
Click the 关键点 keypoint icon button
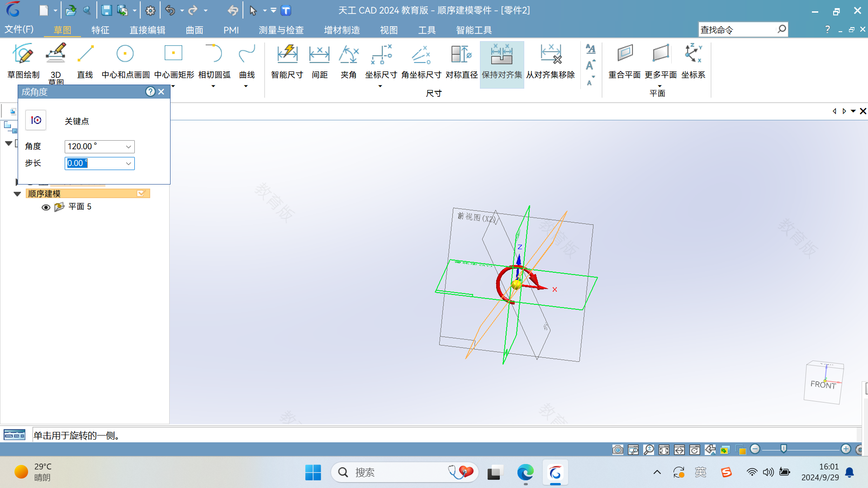point(36,120)
